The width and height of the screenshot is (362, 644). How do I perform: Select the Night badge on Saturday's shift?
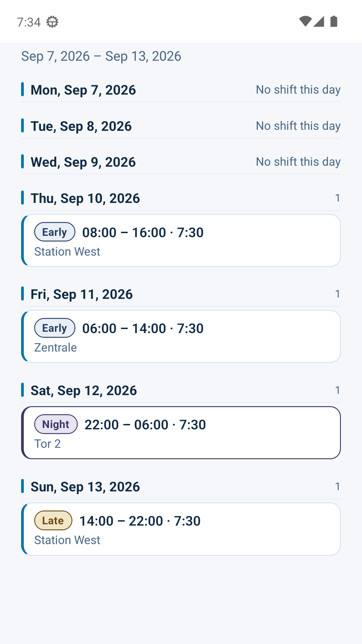56,424
